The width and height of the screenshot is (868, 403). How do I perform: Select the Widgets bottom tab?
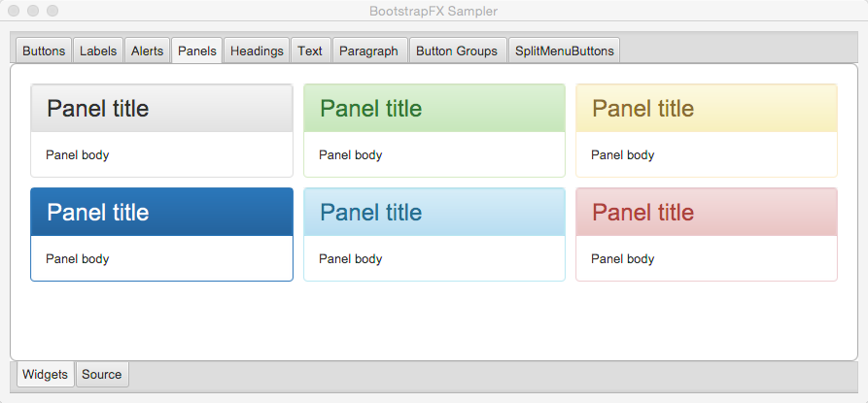46,374
